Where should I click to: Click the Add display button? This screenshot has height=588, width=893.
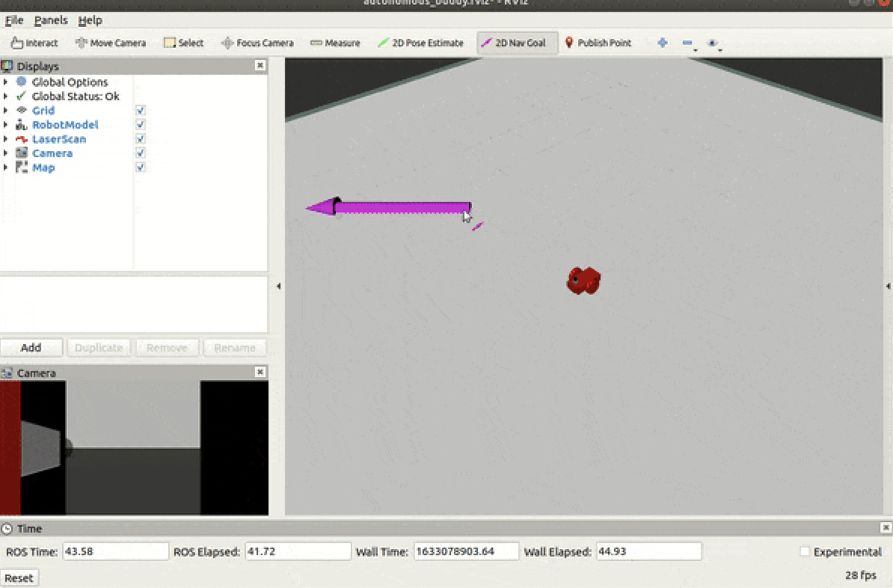point(31,348)
